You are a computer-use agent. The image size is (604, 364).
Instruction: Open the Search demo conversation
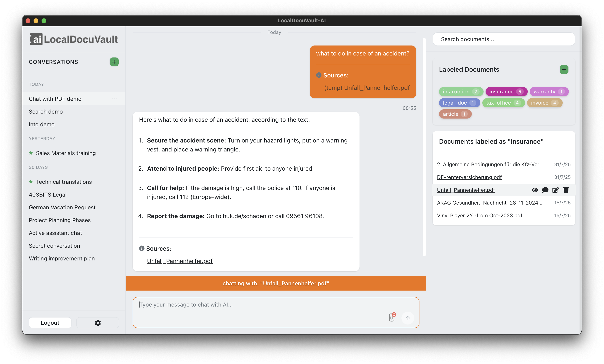pyautogui.click(x=46, y=111)
